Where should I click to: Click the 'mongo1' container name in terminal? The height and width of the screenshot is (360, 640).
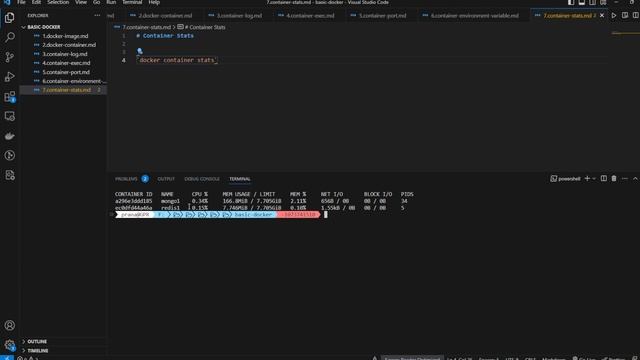pyautogui.click(x=170, y=201)
